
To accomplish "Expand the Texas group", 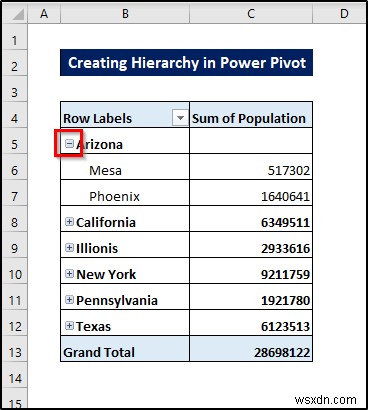I will pos(69,326).
